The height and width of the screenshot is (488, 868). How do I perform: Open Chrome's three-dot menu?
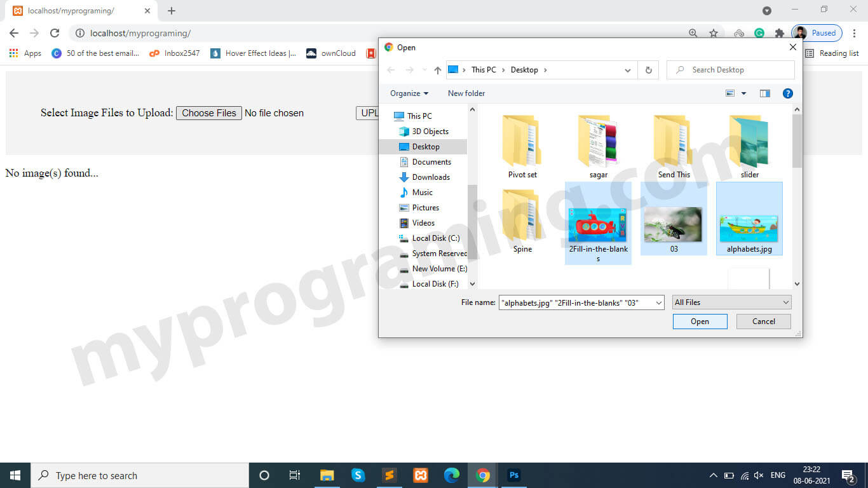click(853, 32)
